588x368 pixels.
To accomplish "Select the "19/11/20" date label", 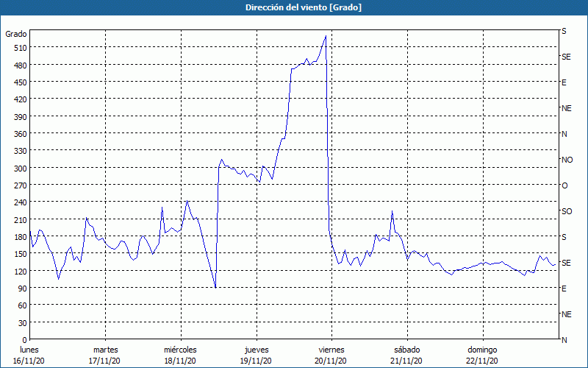I will 256,361.
